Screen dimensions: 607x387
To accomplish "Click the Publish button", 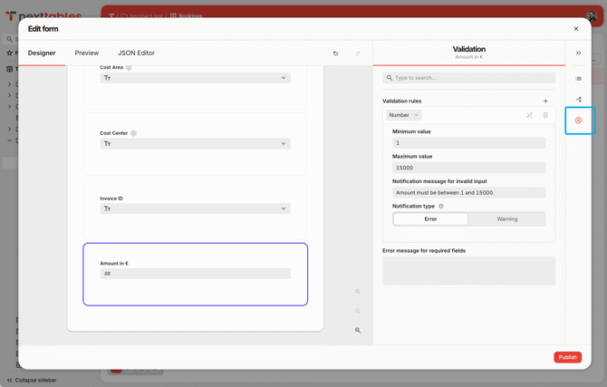I will point(568,357).
